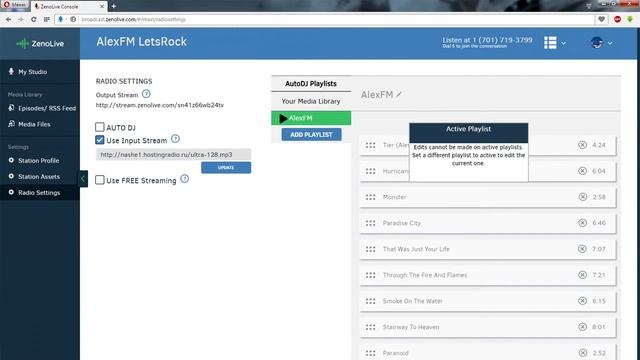
Task: Click the input stream URL field
Action: 173,154
